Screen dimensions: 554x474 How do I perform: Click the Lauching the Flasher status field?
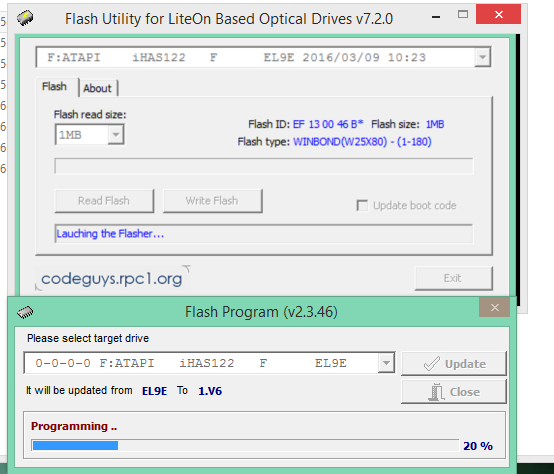[x=264, y=233]
